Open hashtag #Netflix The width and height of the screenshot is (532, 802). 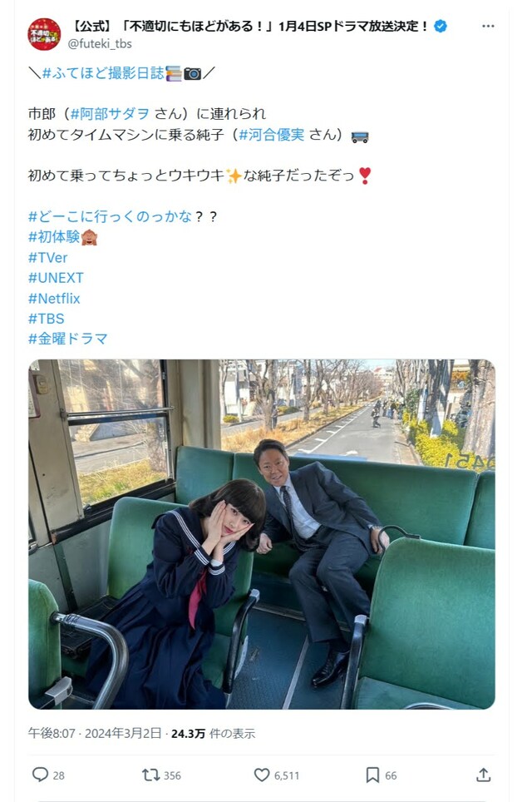[x=54, y=298]
